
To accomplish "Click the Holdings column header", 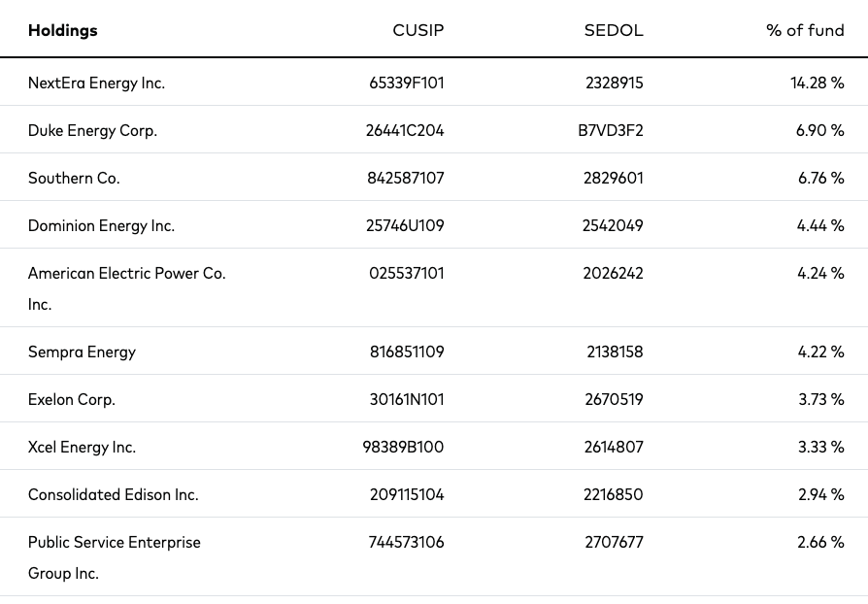I will coord(62,30).
